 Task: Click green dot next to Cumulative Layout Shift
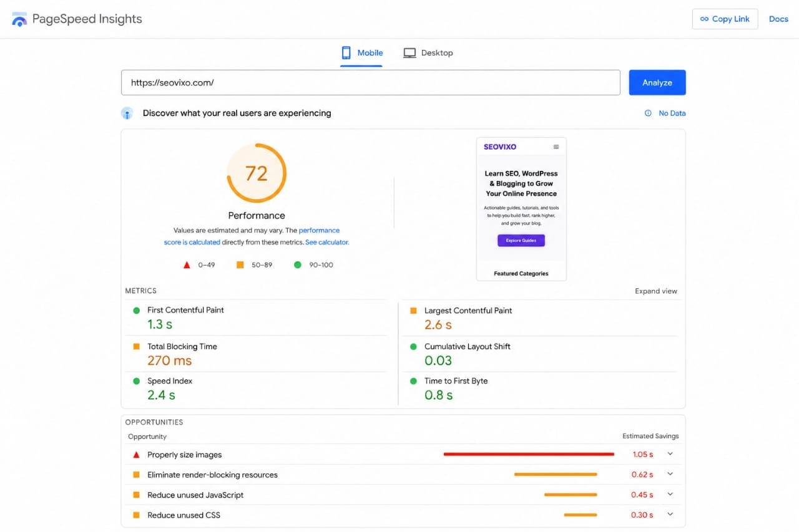pos(413,347)
